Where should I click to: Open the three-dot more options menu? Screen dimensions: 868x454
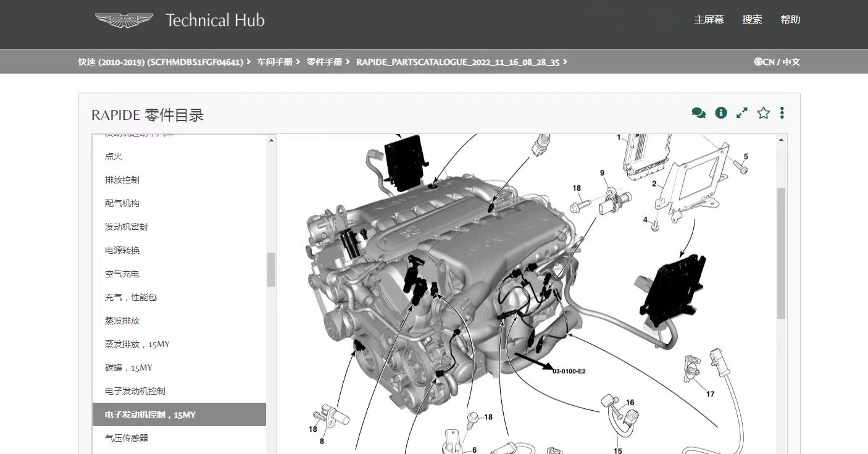point(782,113)
